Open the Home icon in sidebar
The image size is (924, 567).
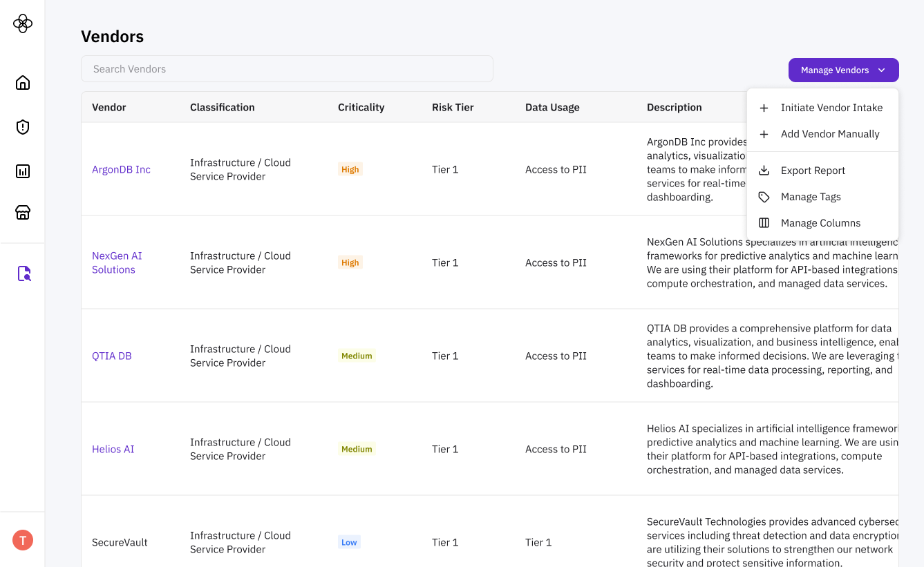[23, 83]
